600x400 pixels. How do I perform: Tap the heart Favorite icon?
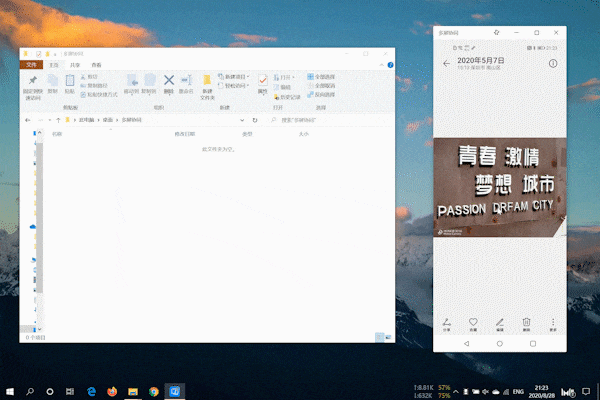click(473, 324)
